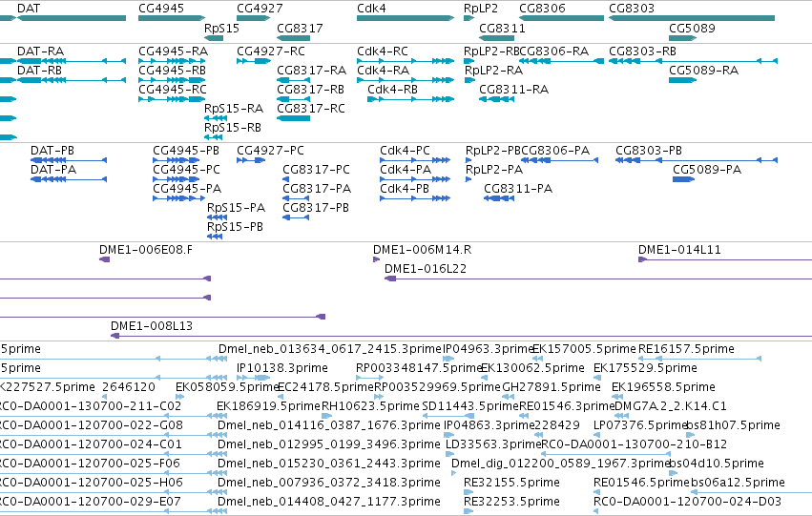This screenshot has height=516, width=812.
Task: Click EST RE16157.5prime
Action: pos(699,359)
